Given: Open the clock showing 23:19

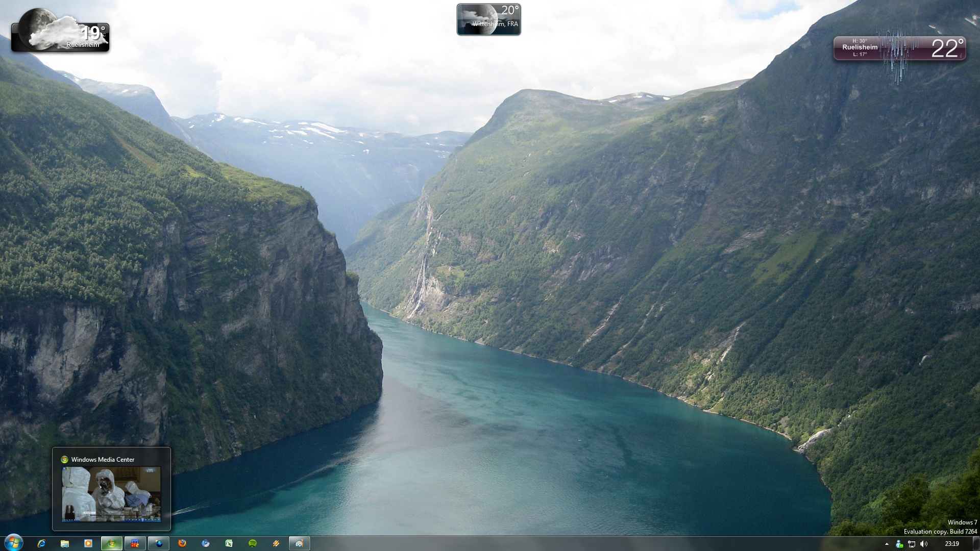Looking at the screenshot, I should [951, 544].
